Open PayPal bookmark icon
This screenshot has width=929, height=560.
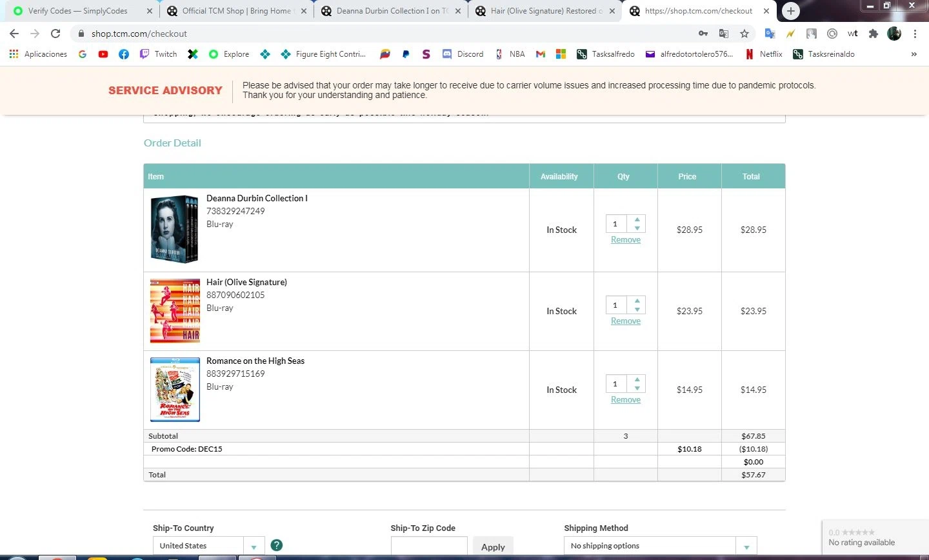coord(405,54)
